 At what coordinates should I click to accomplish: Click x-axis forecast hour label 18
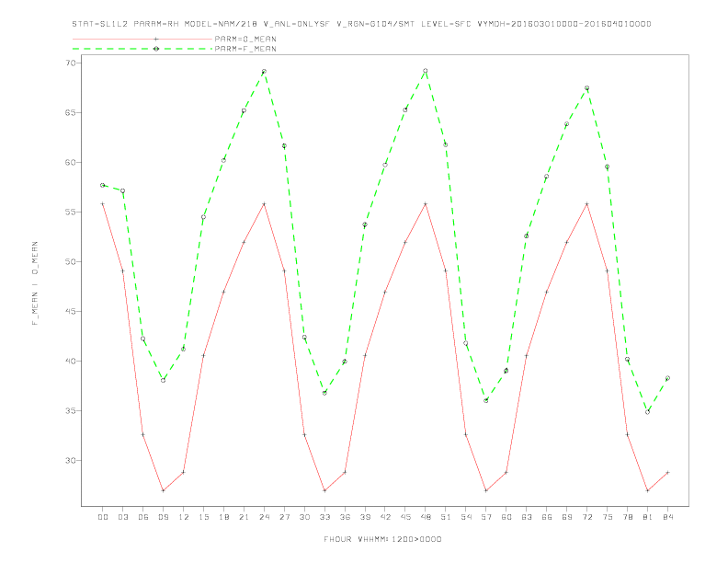pos(223,517)
